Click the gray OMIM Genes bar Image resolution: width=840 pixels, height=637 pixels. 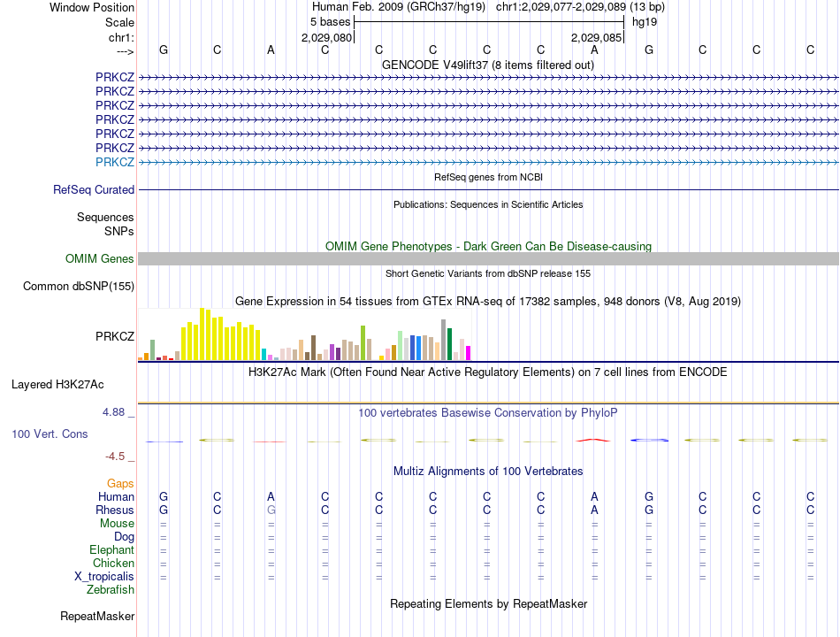[x=488, y=259]
